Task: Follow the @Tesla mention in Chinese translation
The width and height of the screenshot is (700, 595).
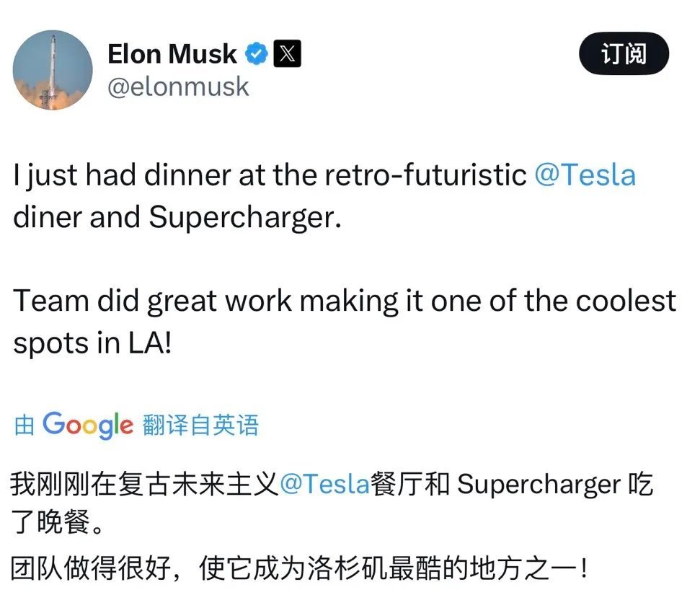Action: 325,484
